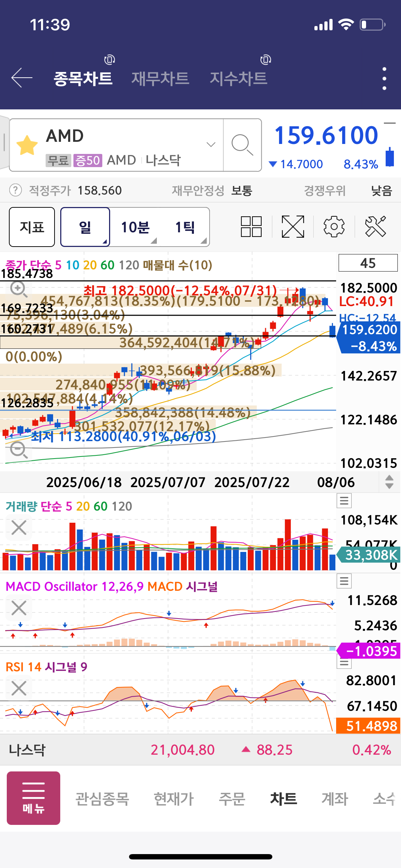
Task: Open the MACD panel list menu icon
Action: click(344, 581)
